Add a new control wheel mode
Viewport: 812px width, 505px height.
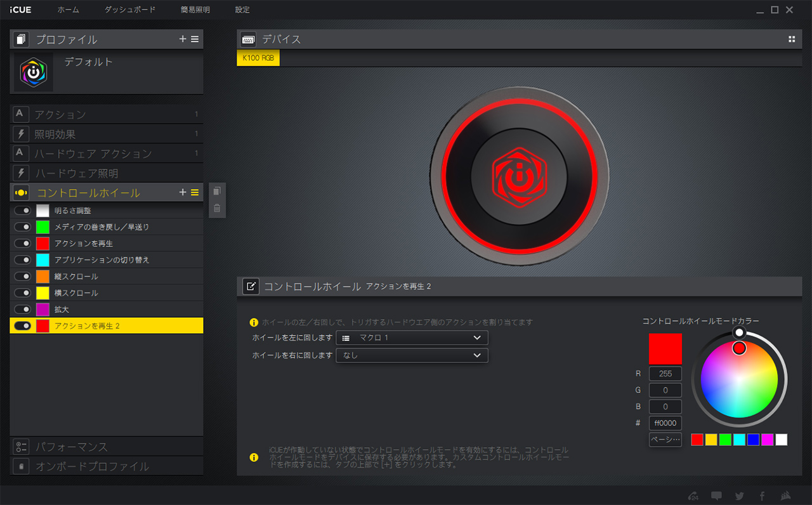[183, 192]
